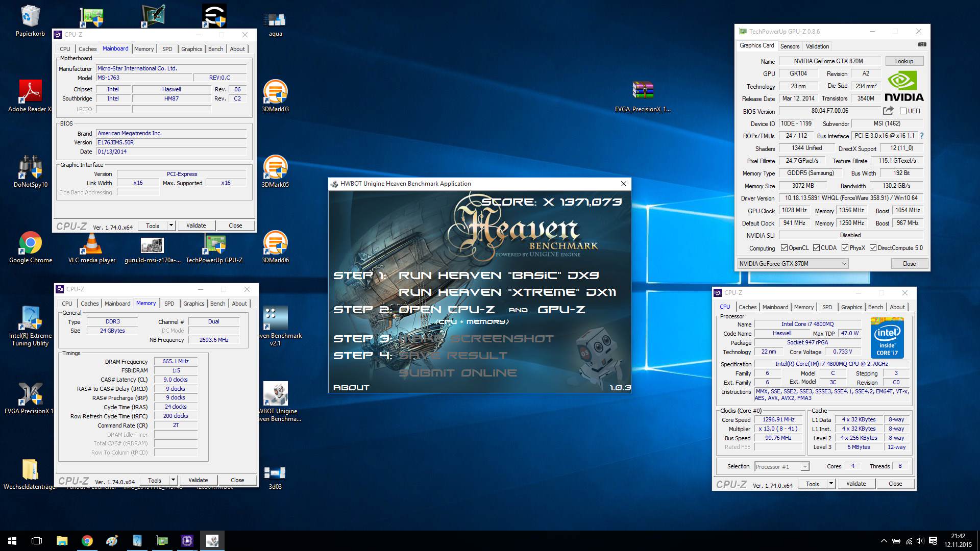Open About in HWBOT Heaven application
The height and width of the screenshot is (551, 980).
[x=351, y=388]
